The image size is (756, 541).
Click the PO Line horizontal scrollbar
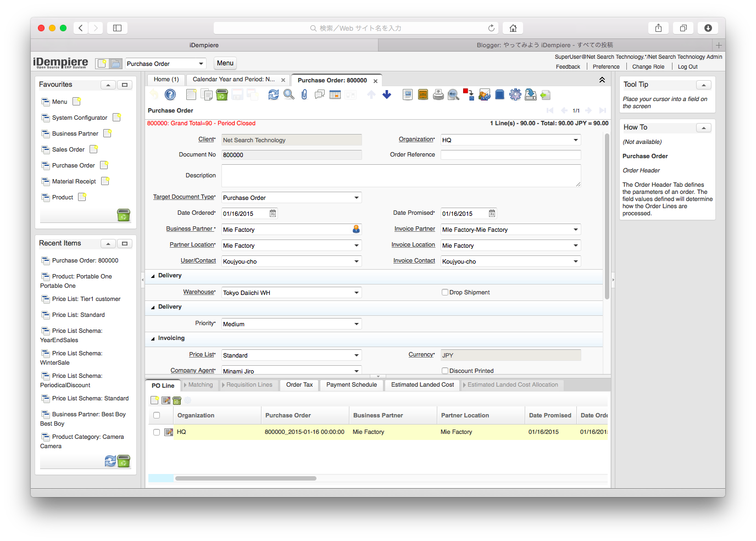pos(246,478)
